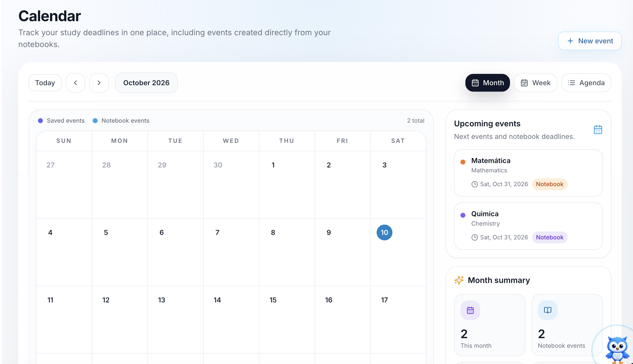Select October 17 in the calendar grid
The width and height of the screenshot is (633, 364).
pyautogui.click(x=398, y=319)
